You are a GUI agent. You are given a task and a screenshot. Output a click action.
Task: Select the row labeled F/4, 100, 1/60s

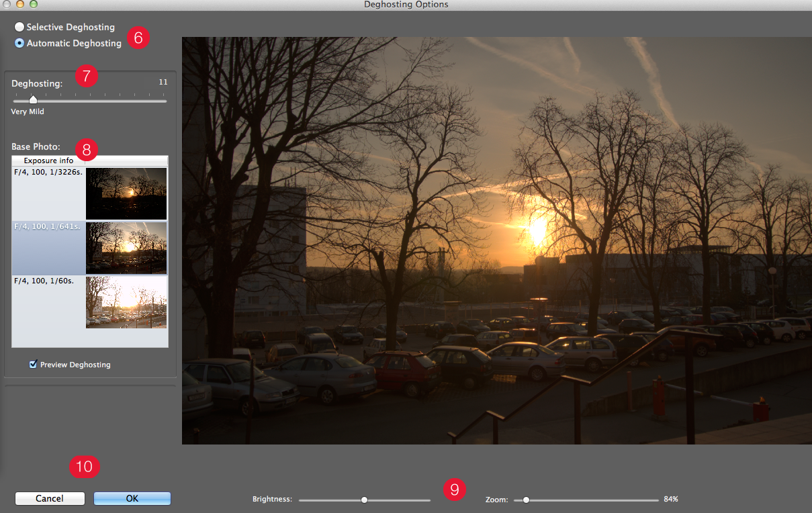[44, 281]
